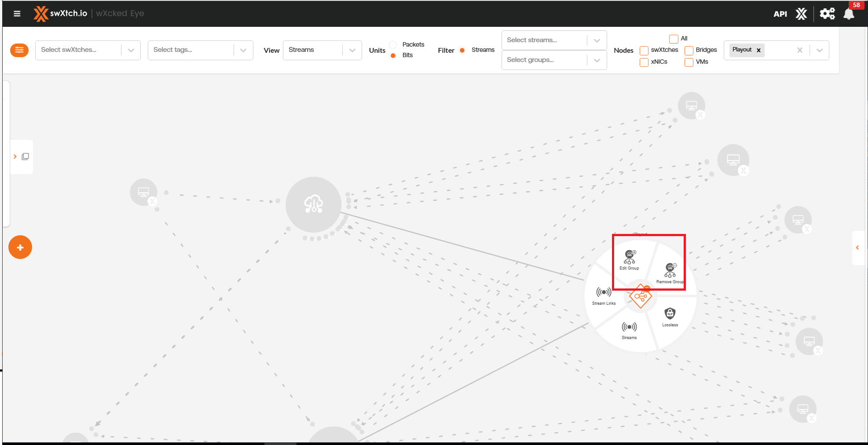Open the settings gears icon
Screen dimensions: 868x445
[x=827, y=14]
